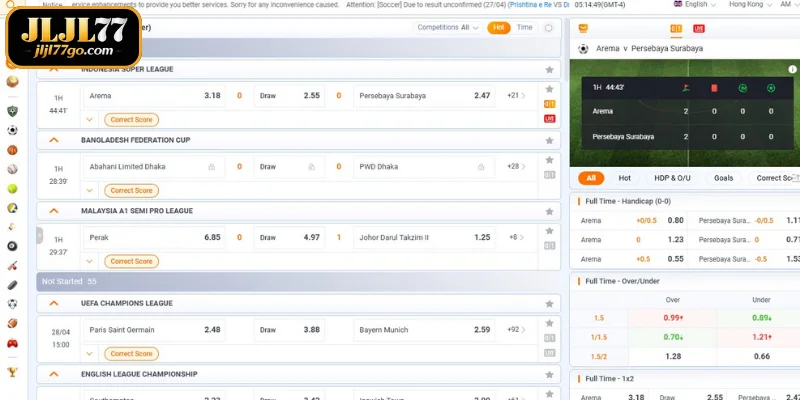Expand chevron beside Arema Correct Score

tap(90, 120)
